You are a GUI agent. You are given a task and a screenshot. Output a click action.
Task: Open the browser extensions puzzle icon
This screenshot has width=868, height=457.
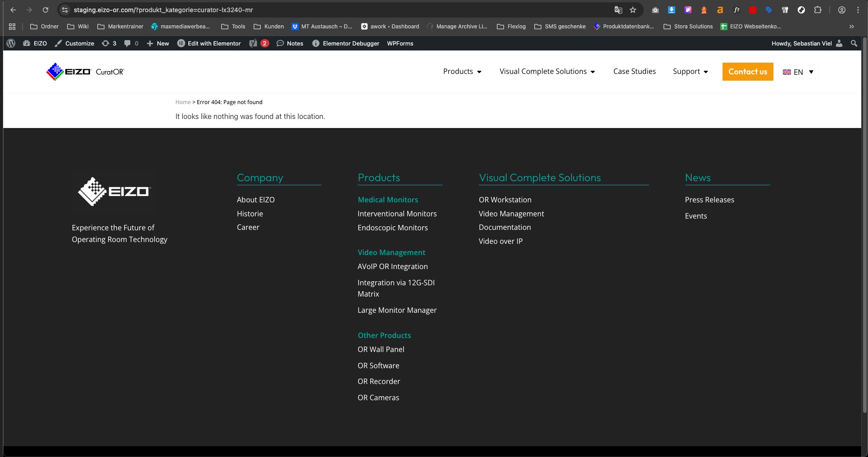coord(818,10)
